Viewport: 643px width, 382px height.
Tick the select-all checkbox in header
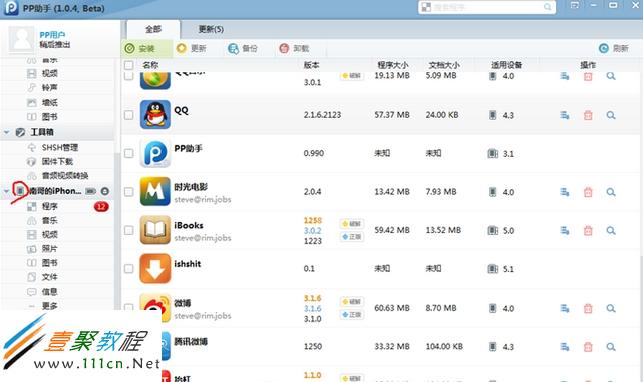coord(128,65)
